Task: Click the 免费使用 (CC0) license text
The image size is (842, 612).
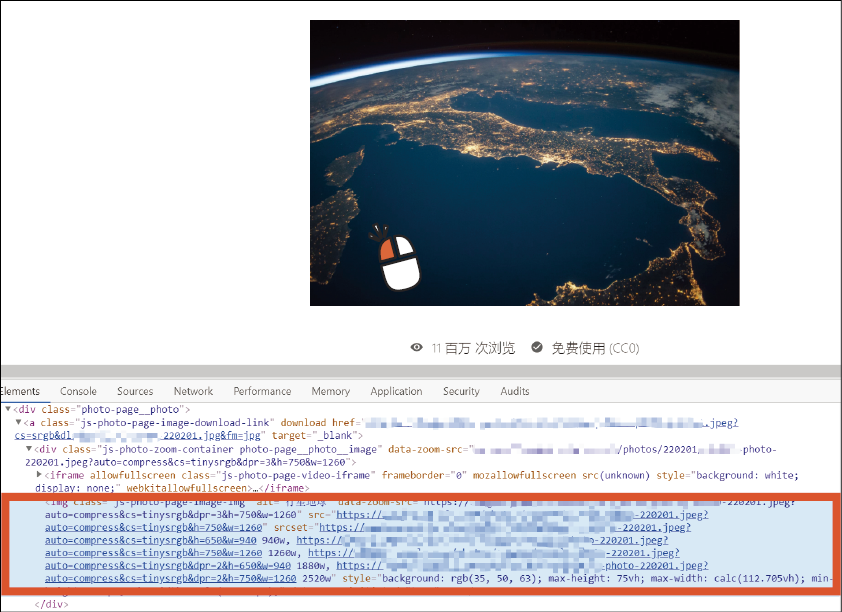Action: point(595,348)
